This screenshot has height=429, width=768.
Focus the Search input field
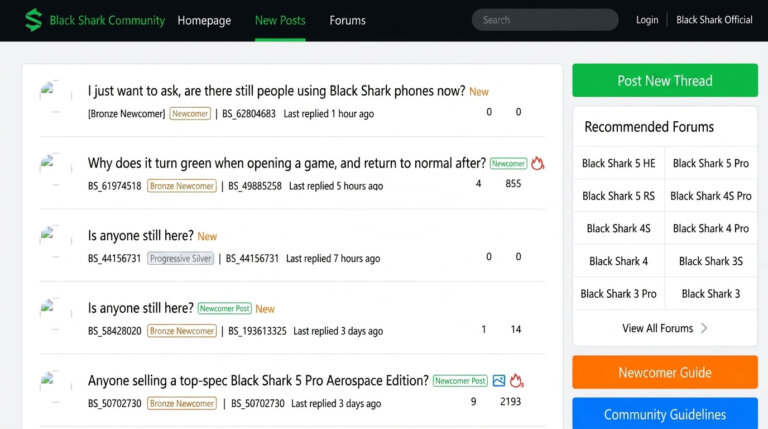click(545, 20)
